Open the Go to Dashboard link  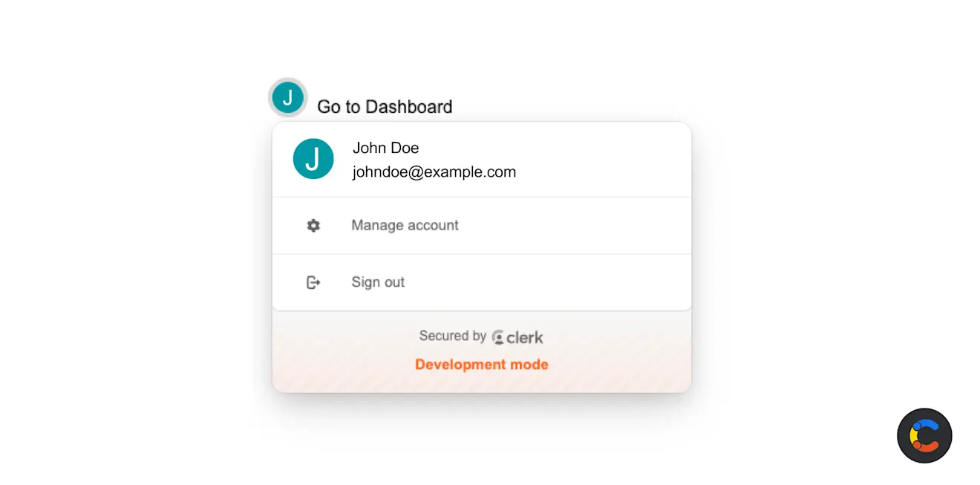point(385,107)
